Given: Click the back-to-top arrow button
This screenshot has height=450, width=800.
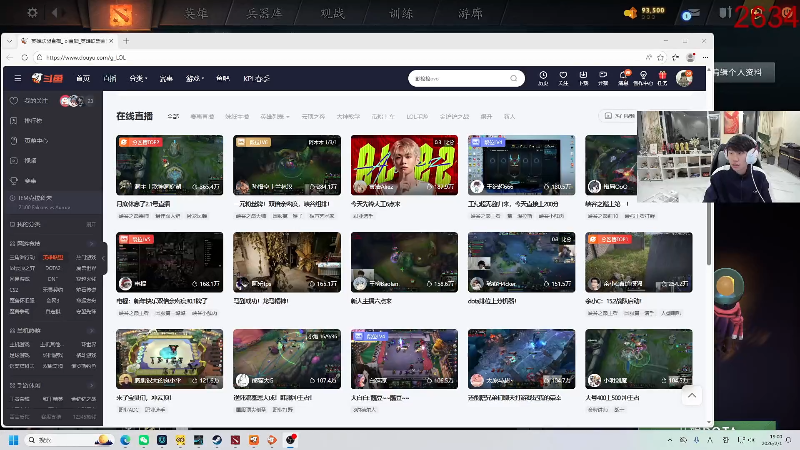Looking at the screenshot, I should [x=692, y=395].
